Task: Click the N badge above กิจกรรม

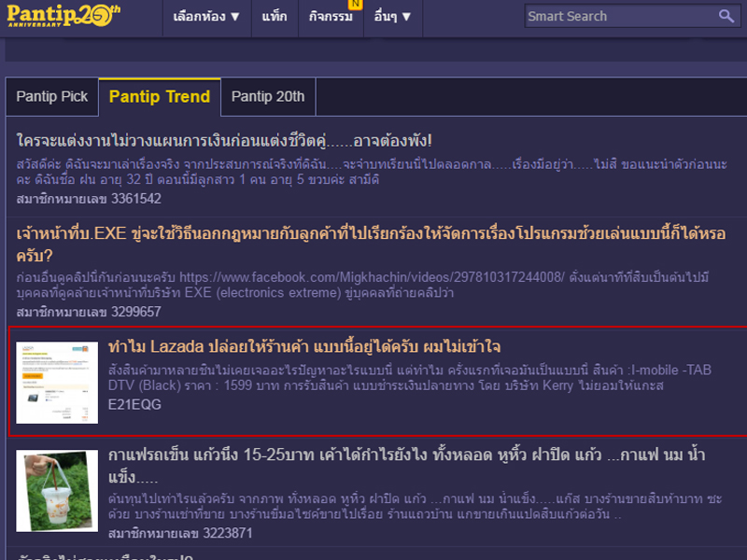Action: point(356,5)
